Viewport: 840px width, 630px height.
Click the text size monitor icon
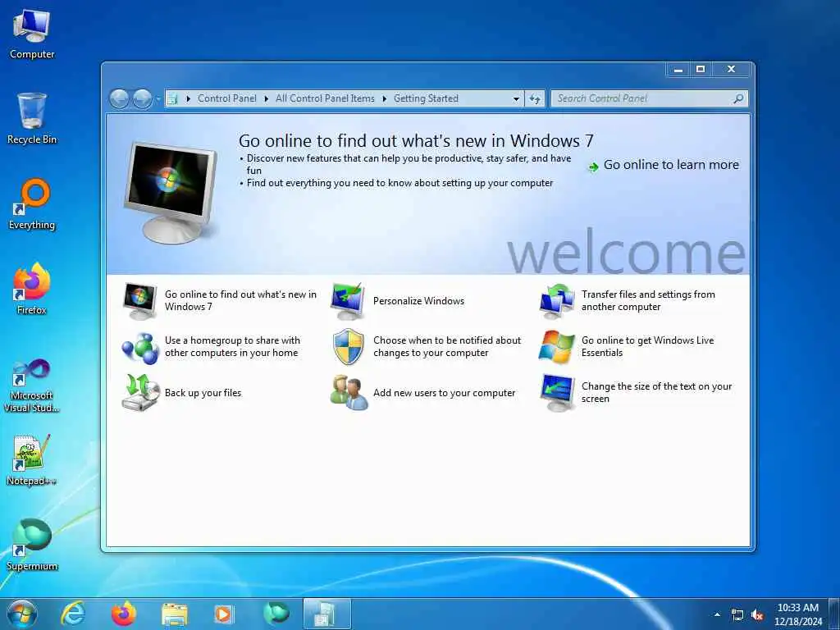click(557, 393)
